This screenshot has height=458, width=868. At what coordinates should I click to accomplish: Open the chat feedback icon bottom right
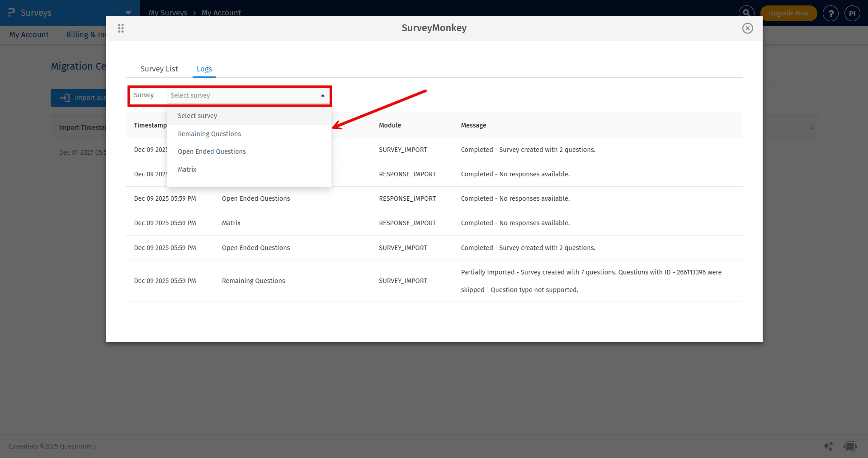pos(850,446)
